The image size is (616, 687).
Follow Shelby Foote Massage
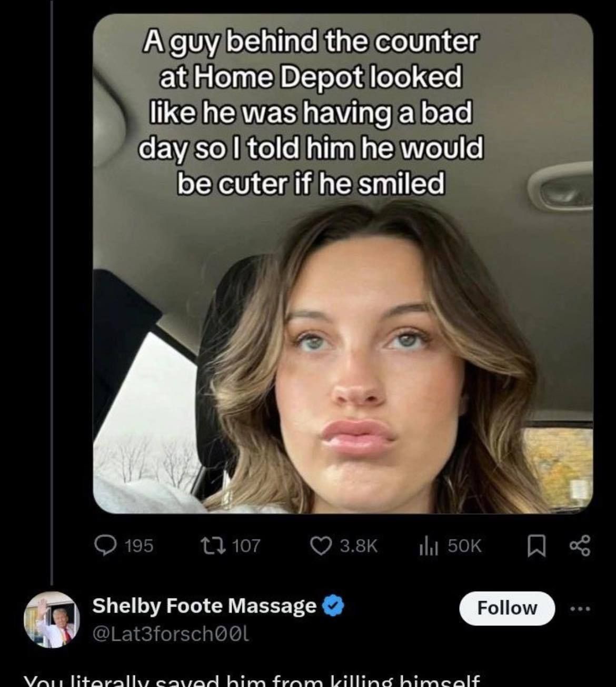tap(506, 608)
